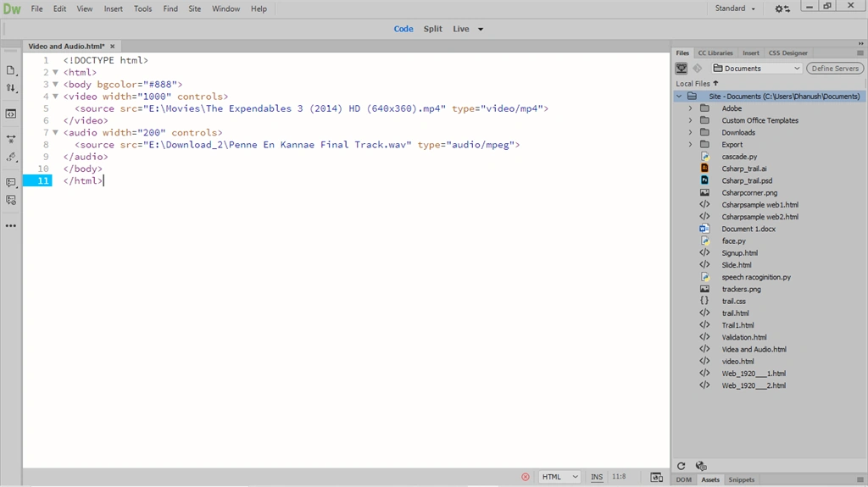Close the Video and Audio.html document tab
868x487 pixels.
113,47
